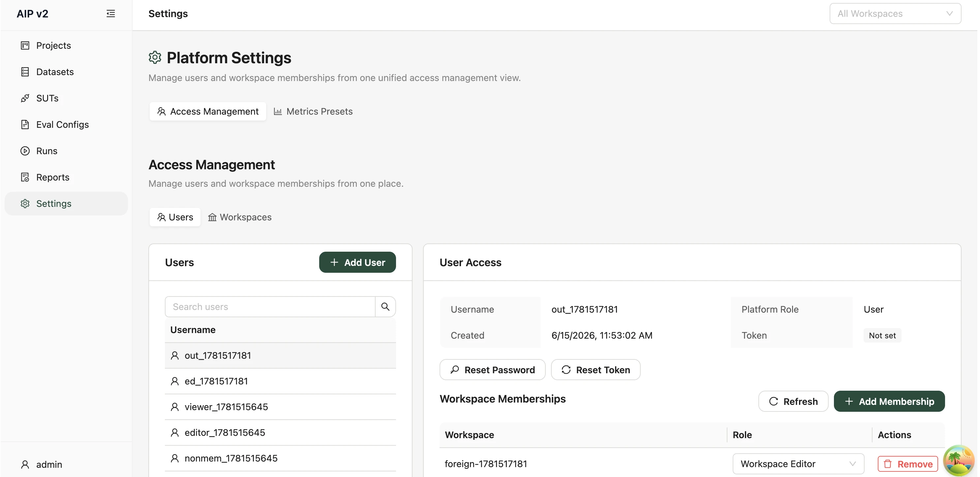Screen dimensions: 980x477
Task: Click the Workspaces bank icon
Action: pos(212,217)
